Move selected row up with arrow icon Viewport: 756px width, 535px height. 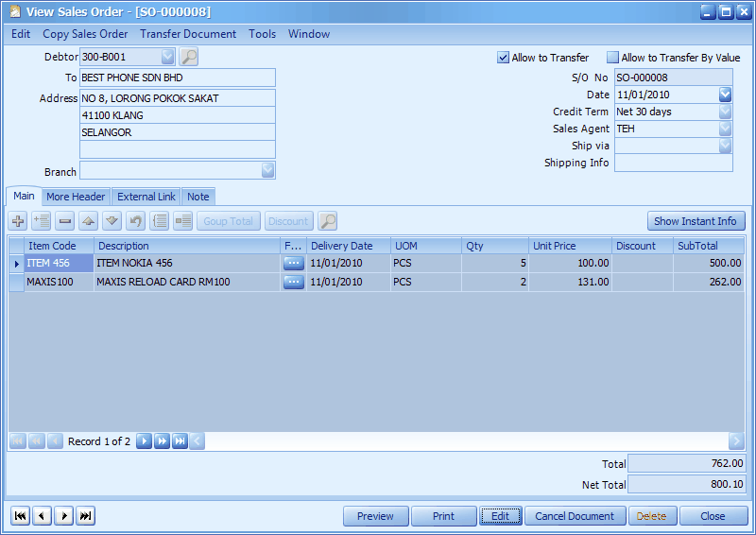88,221
